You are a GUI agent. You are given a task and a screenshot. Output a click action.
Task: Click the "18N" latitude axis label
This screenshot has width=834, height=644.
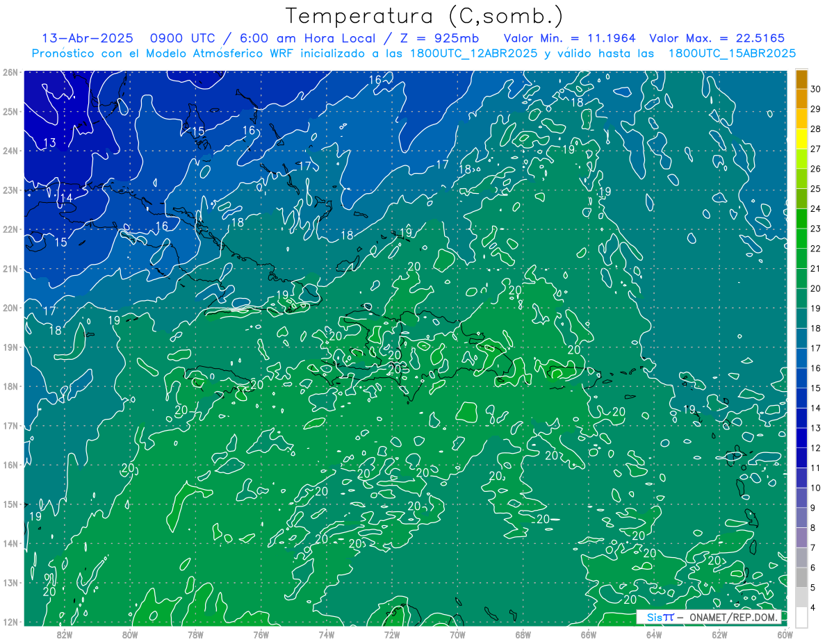pyautogui.click(x=10, y=386)
